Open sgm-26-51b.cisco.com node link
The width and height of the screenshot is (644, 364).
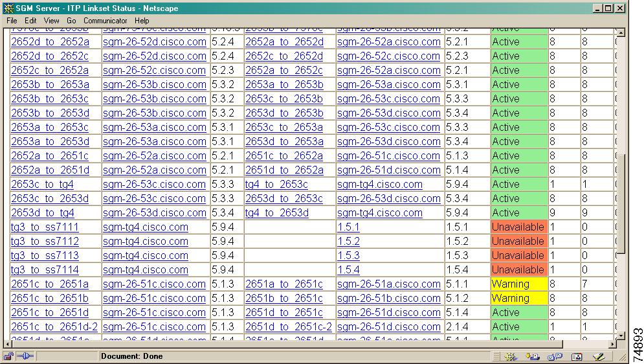[388, 299]
